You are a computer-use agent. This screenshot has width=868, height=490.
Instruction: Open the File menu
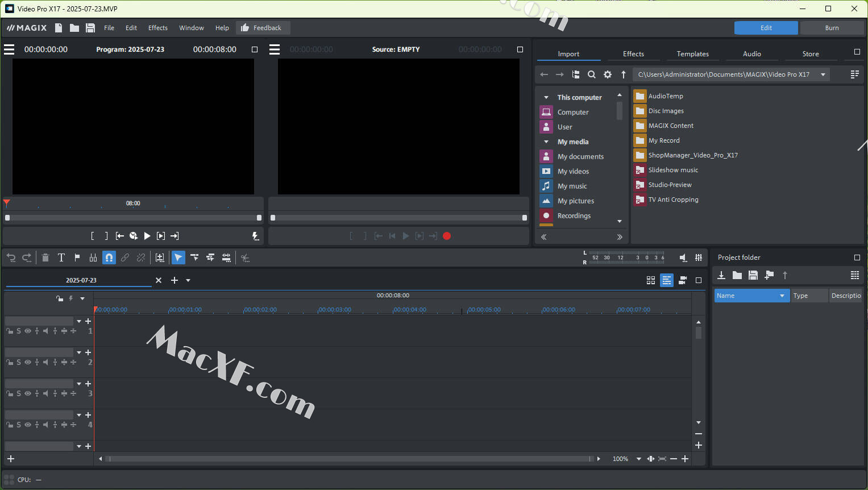(109, 28)
